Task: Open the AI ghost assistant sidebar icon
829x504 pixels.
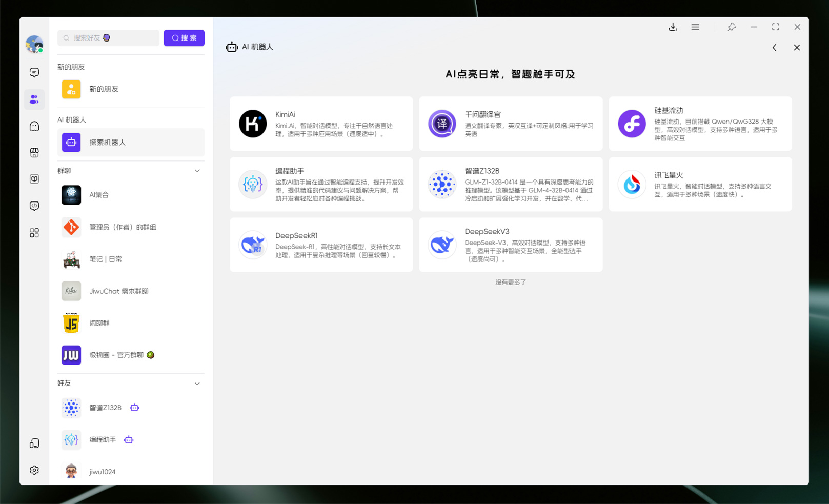Action: pyautogui.click(x=34, y=126)
